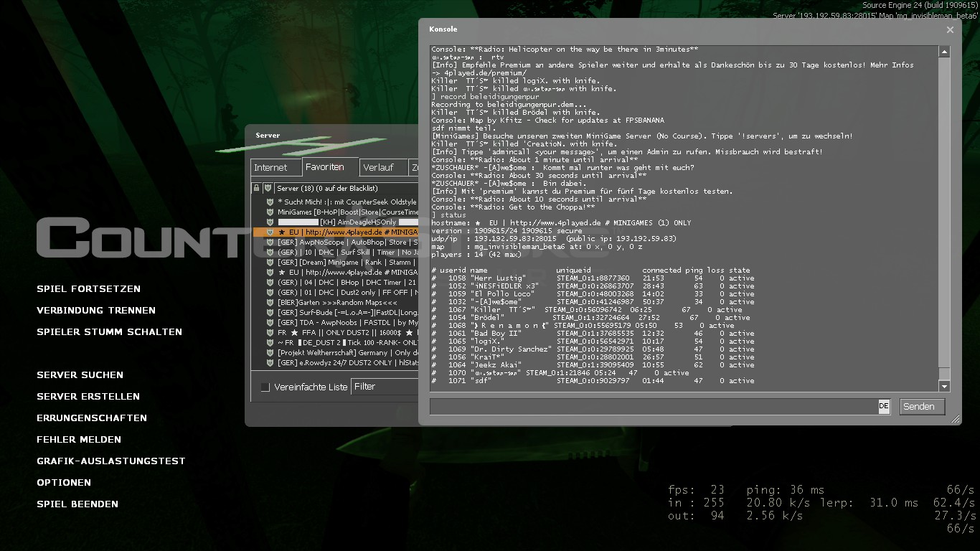Viewport: 980px width, 551px height.
Task: Select '* Sucht Mich! :|: mit CounterSeek' server
Action: click(x=336, y=202)
